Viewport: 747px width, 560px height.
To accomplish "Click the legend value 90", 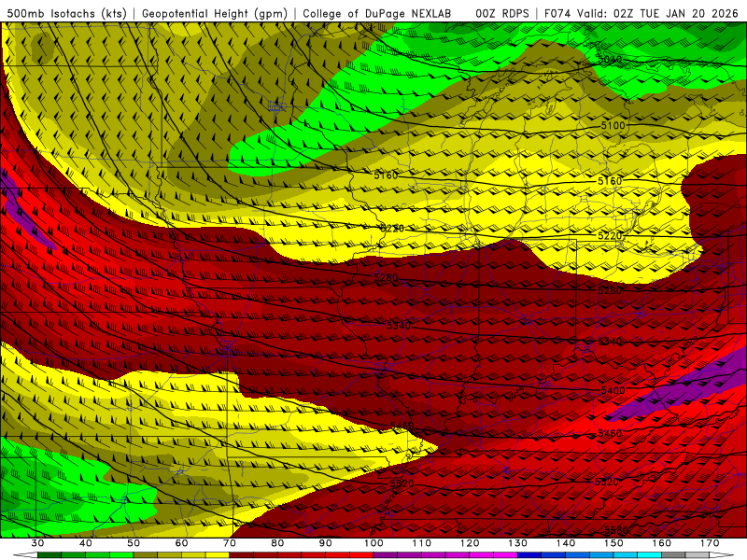I will pyautogui.click(x=326, y=543).
